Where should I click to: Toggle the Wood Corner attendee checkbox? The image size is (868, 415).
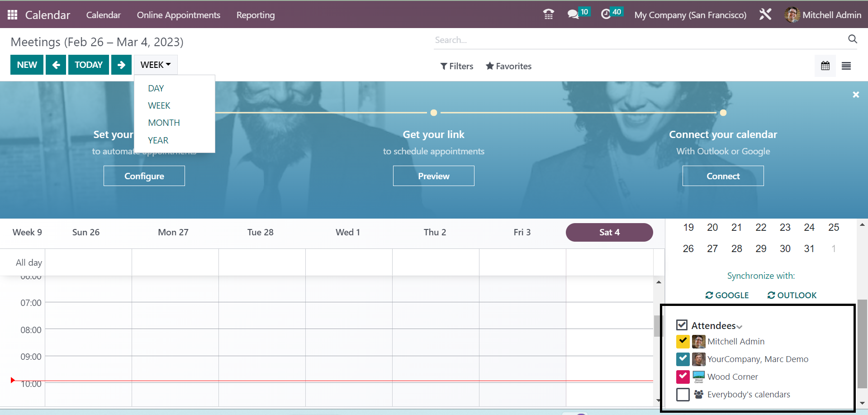click(683, 377)
